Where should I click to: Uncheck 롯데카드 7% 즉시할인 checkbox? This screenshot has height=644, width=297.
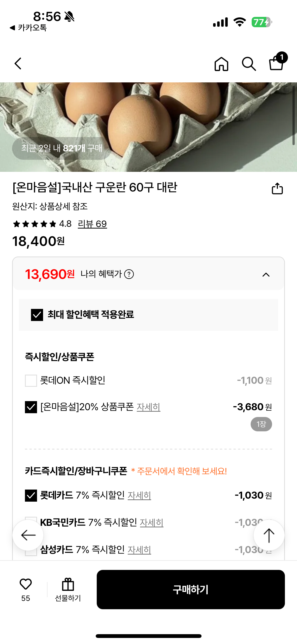pos(31,495)
